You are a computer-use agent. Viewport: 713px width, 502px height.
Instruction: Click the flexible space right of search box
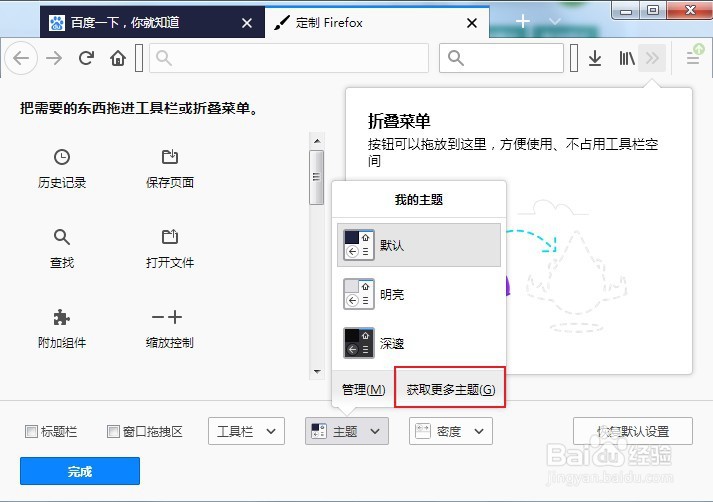coord(574,58)
